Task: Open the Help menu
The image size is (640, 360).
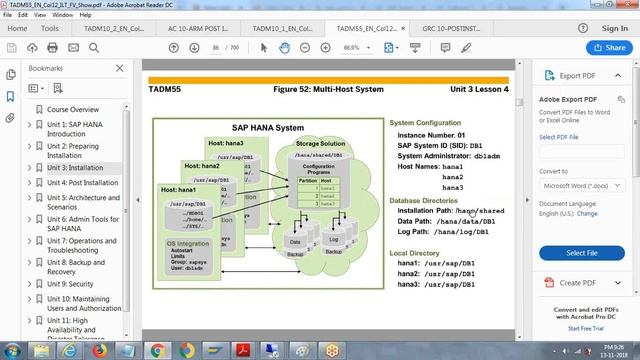Action: tap(85, 15)
